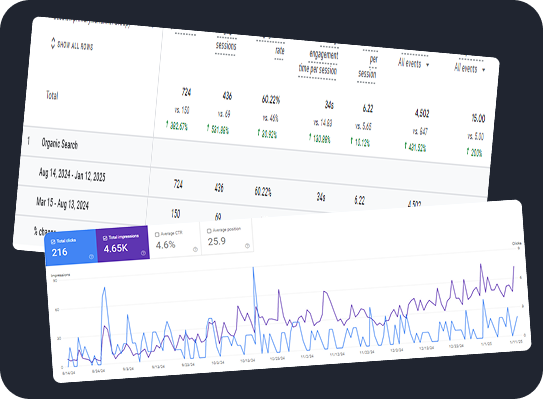Uncheck the Total impressions checkbox

click(105, 238)
